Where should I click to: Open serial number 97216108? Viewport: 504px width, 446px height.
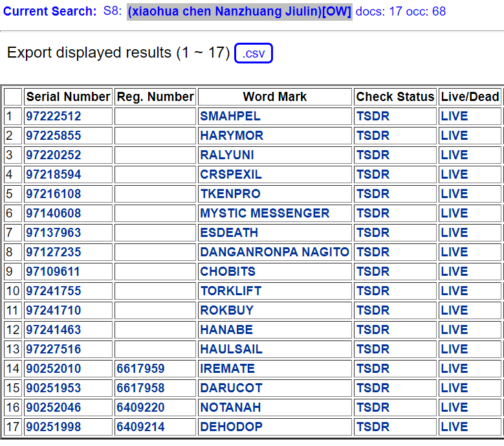coord(53,194)
